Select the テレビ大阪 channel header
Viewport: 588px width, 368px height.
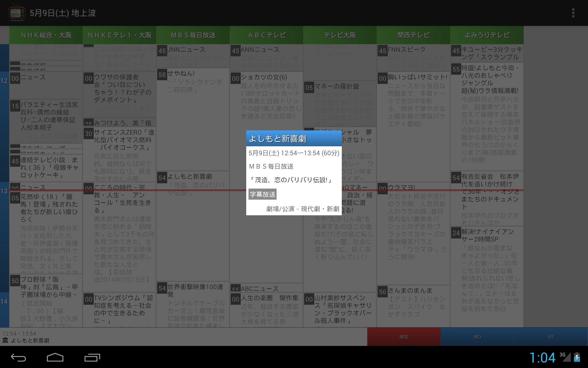coord(340,35)
